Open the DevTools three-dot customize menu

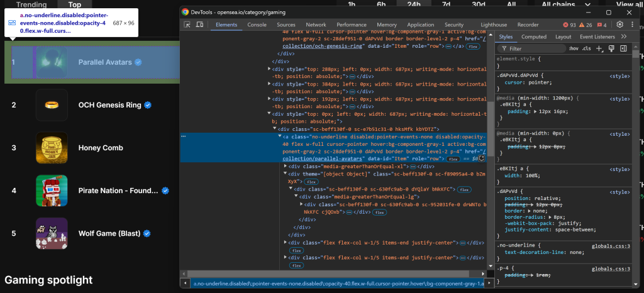click(x=632, y=25)
